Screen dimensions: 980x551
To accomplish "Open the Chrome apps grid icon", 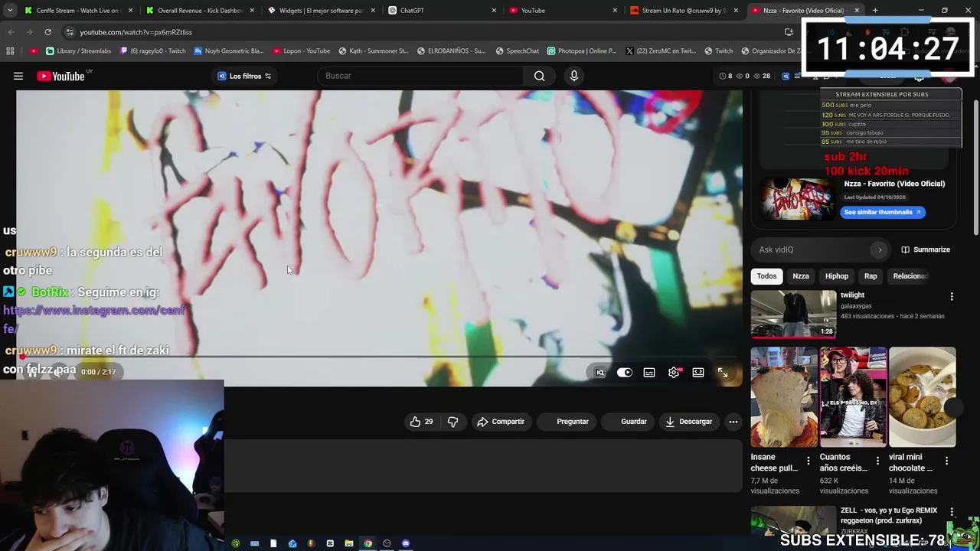I will [10, 51].
